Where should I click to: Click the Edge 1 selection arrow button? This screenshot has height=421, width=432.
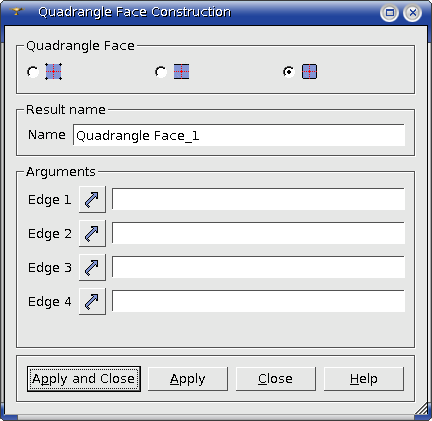[x=92, y=199]
